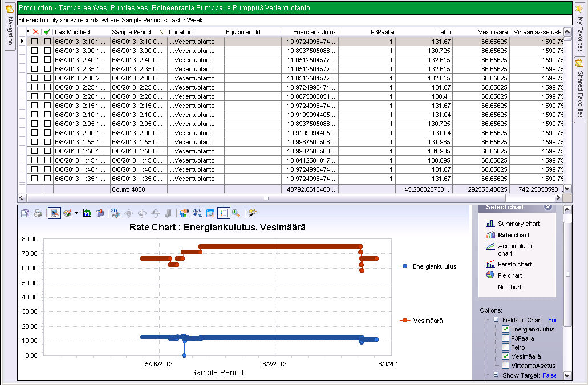Click the Navigation folder icon

click(9, 8)
